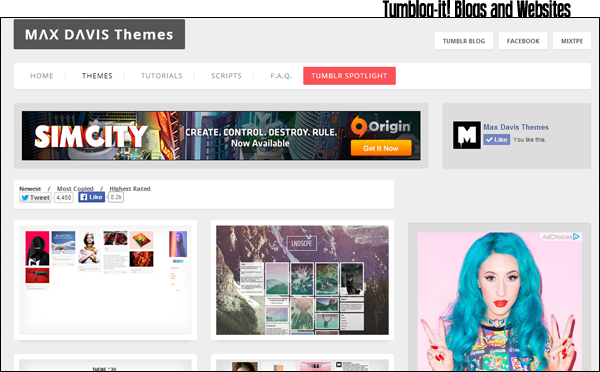Click the Max Davis Themes M avatar

467,135
